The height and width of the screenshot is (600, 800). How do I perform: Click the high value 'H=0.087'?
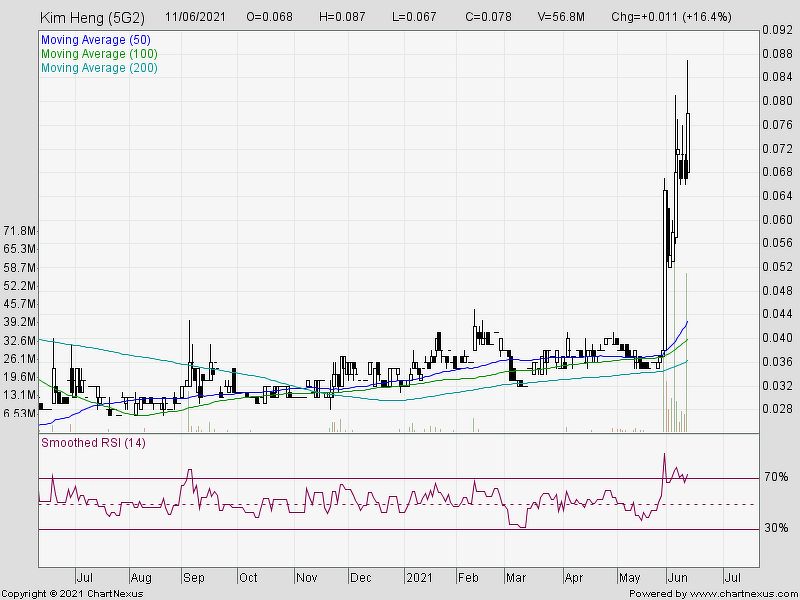(342, 17)
